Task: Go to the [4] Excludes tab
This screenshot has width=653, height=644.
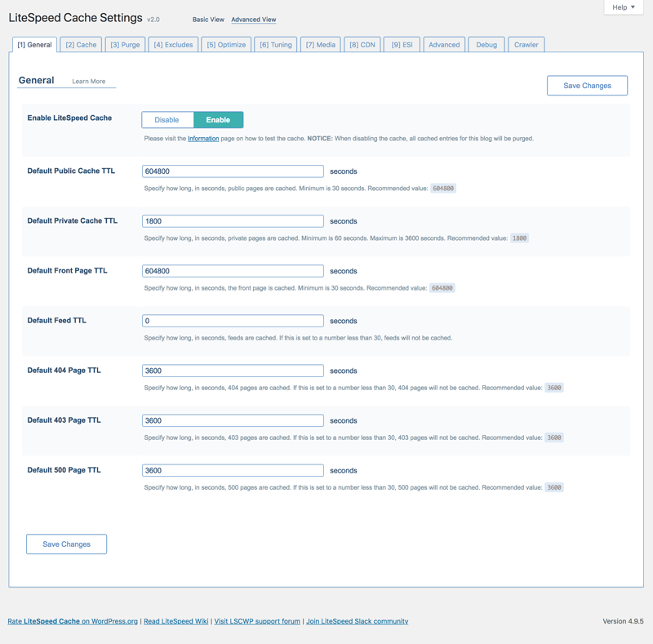Action: point(173,45)
